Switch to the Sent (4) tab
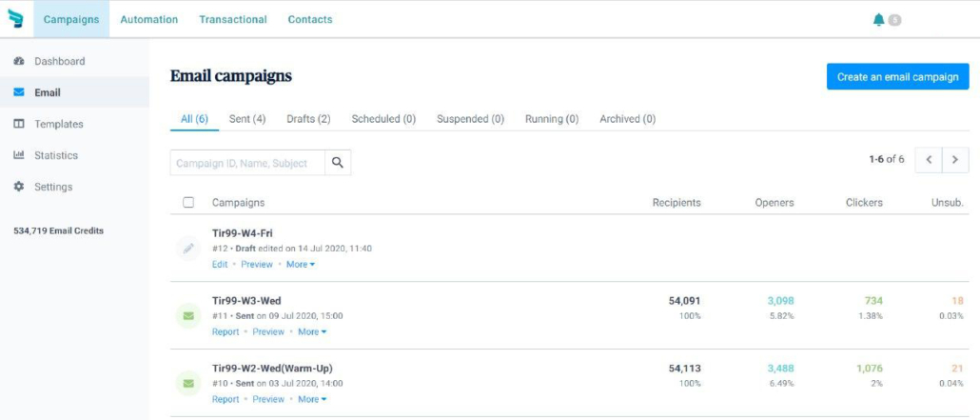This screenshot has width=980, height=420. click(x=247, y=119)
